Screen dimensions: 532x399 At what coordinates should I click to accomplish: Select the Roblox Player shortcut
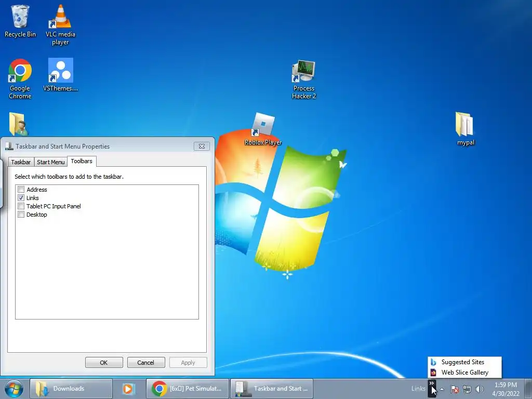263,129
